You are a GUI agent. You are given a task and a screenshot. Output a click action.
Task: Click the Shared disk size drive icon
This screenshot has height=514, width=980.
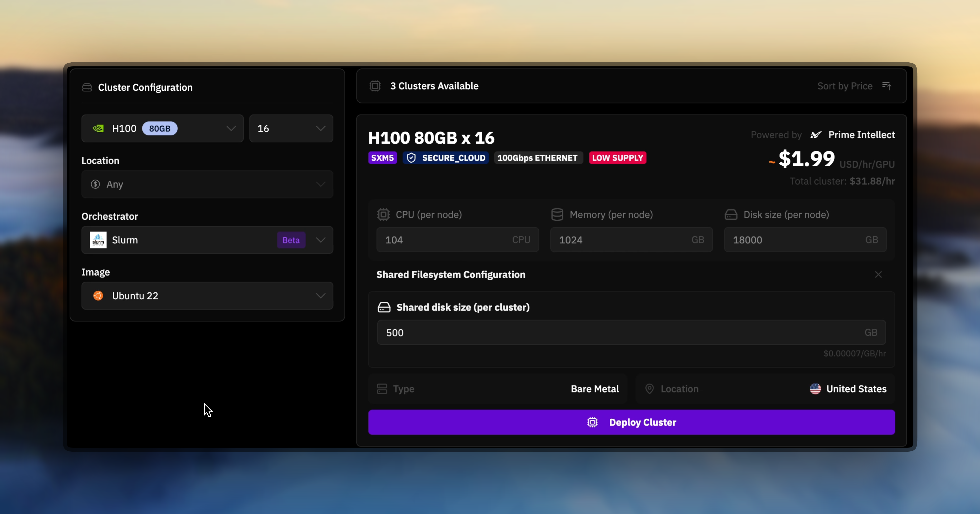coord(384,307)
